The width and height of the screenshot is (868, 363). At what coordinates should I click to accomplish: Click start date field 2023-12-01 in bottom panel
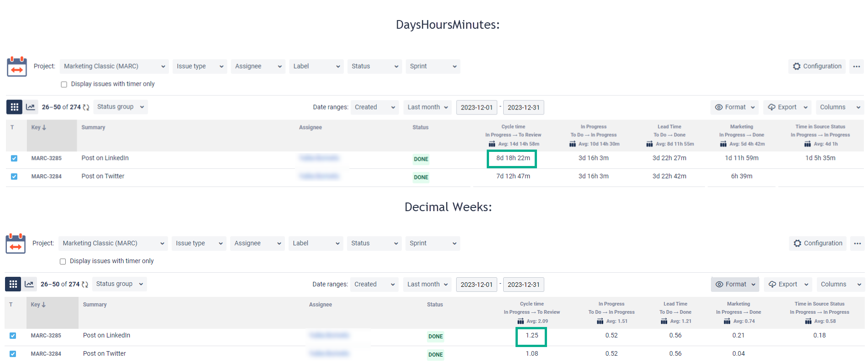476,285
